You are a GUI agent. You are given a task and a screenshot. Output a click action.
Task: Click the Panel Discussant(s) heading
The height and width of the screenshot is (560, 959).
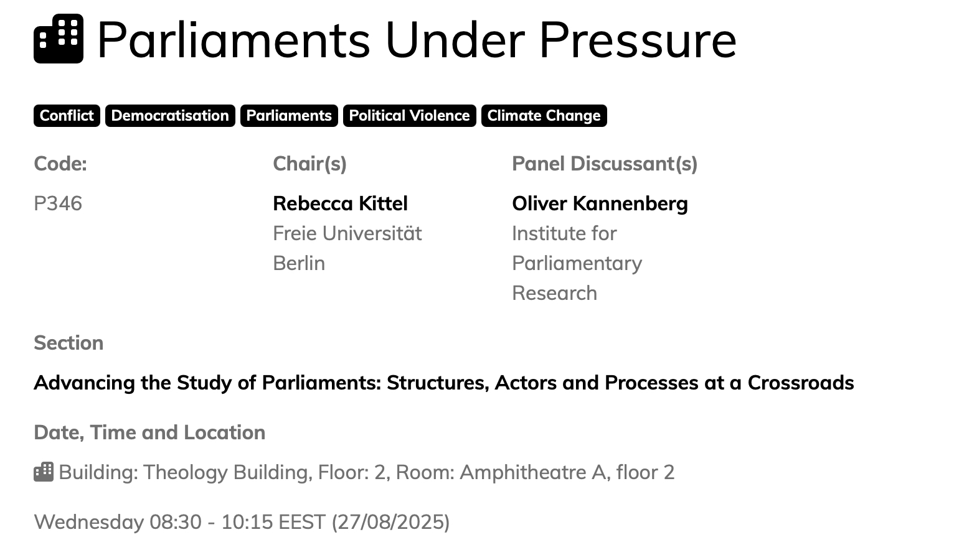[604, 164]
